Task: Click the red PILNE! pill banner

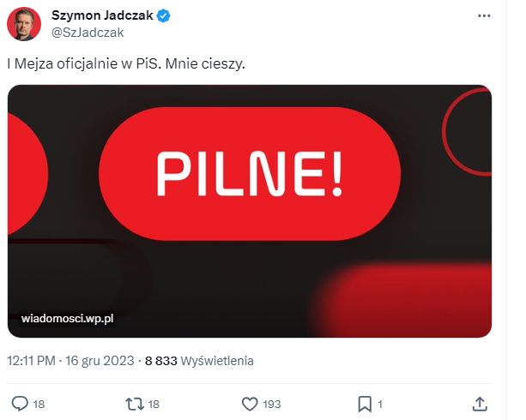Action: click(250, 174)
